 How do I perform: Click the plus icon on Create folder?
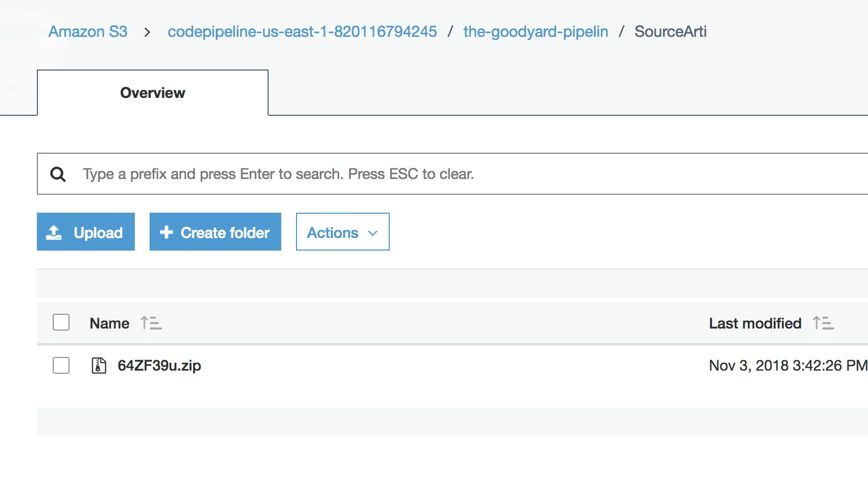[166, 232]
